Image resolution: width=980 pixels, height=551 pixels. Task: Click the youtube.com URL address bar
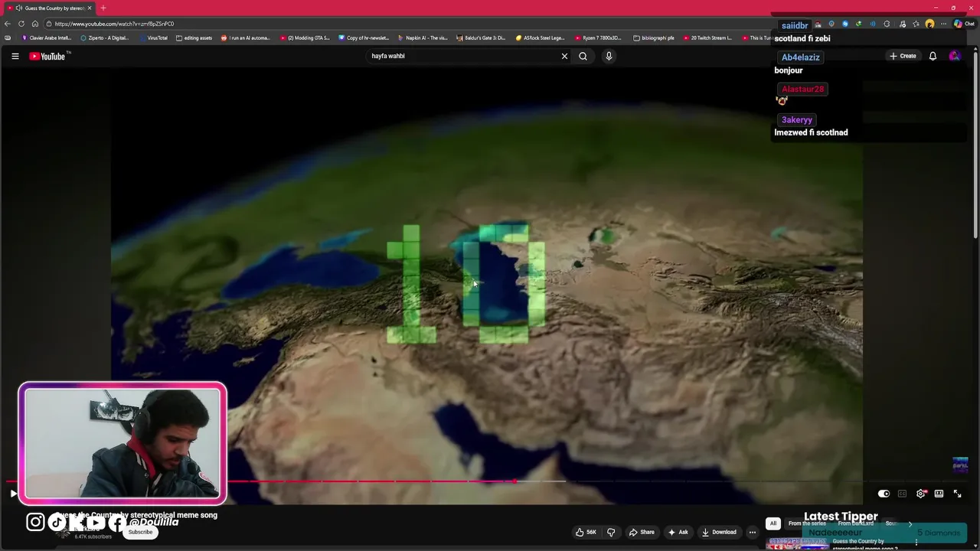406,24
